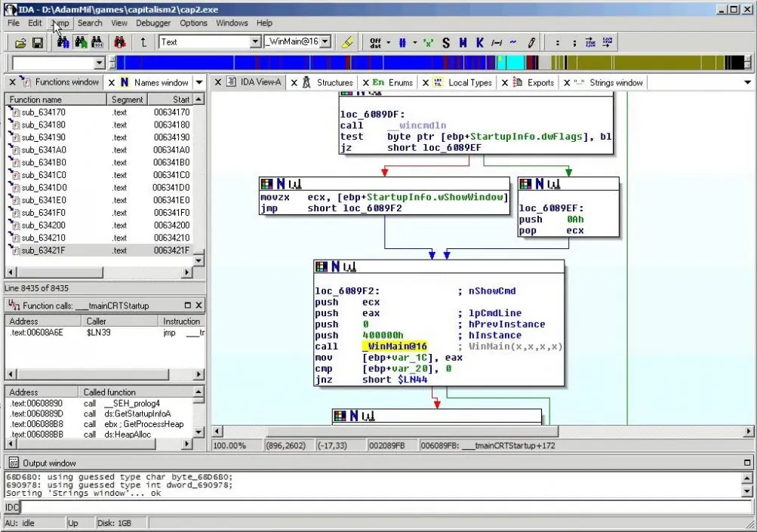Open the _WinMain@16 dropdown
The width and height of the screenshot is (757, 532).
[325, 42]
